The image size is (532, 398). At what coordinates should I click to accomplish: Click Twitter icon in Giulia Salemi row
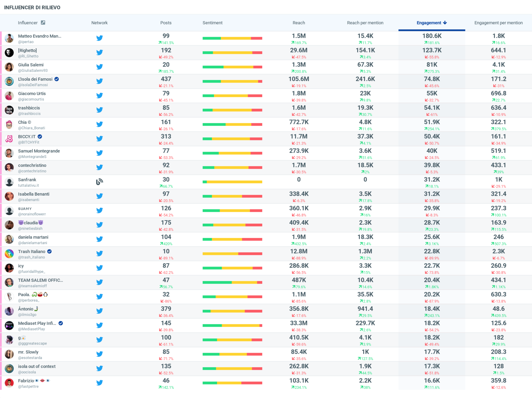(x=99, y=67)
